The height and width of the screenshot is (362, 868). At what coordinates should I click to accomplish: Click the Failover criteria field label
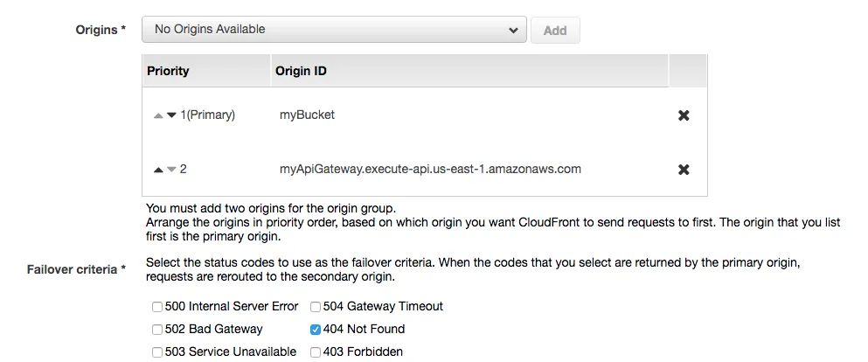77,269
